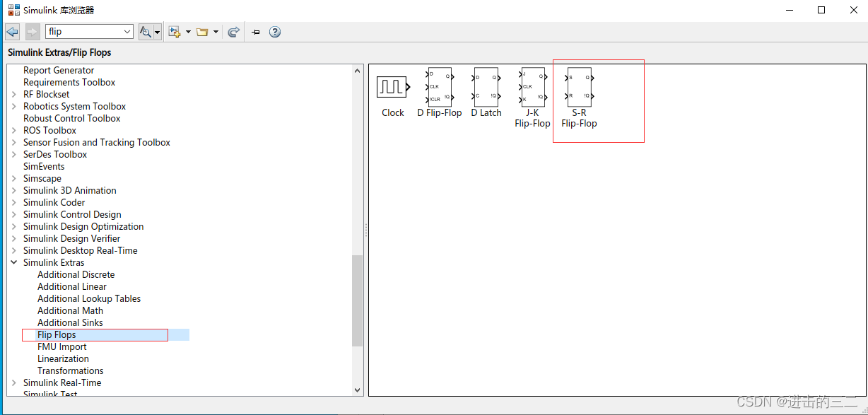The height and width of the screenshot is (415, 868).
Task: Select Additional Math library
Action: [x=71, y=310]
